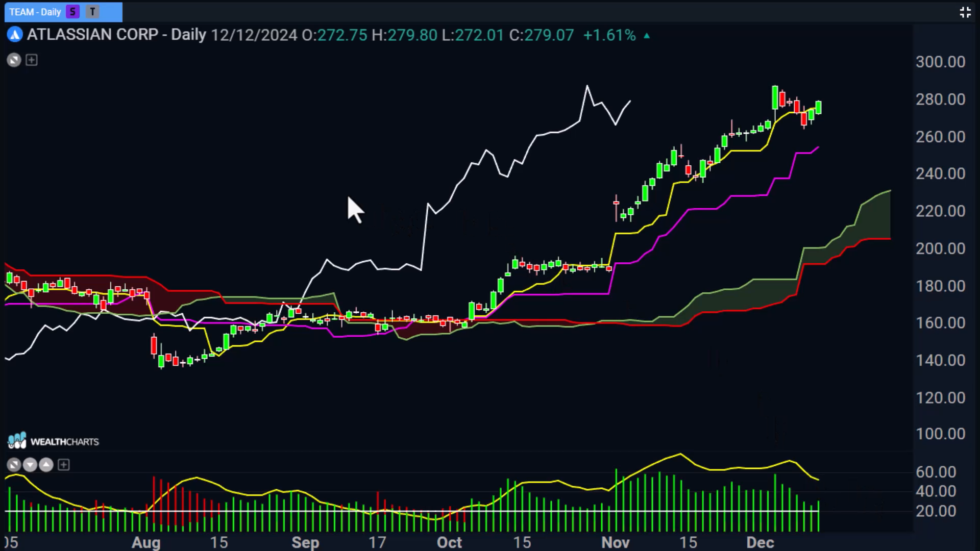Viewport: 980px width, 551px height.
Task: Select the TEAM - Daily chart tab
Action: (63, 12)
